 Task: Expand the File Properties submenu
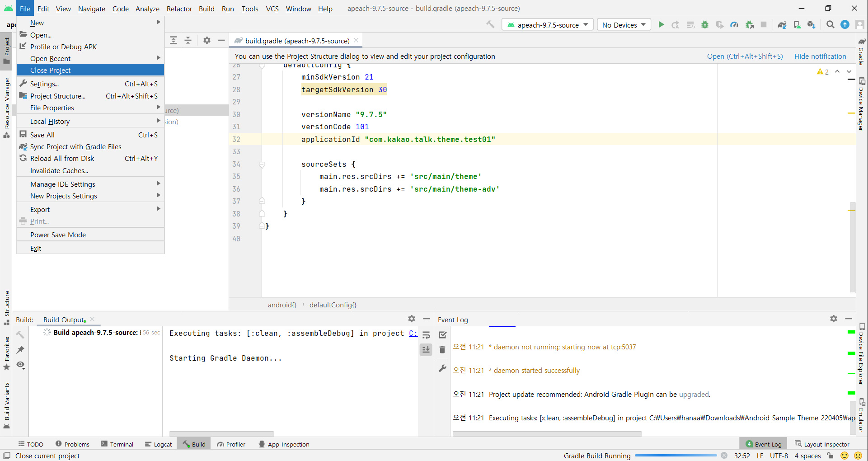point(90,108)
